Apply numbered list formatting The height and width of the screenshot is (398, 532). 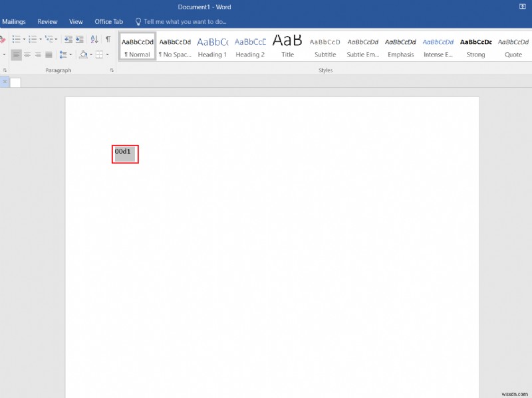tap(33, 39)
